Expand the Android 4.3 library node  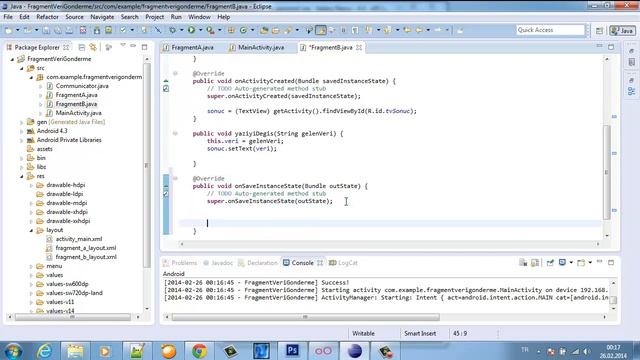[x=22, y=131]
